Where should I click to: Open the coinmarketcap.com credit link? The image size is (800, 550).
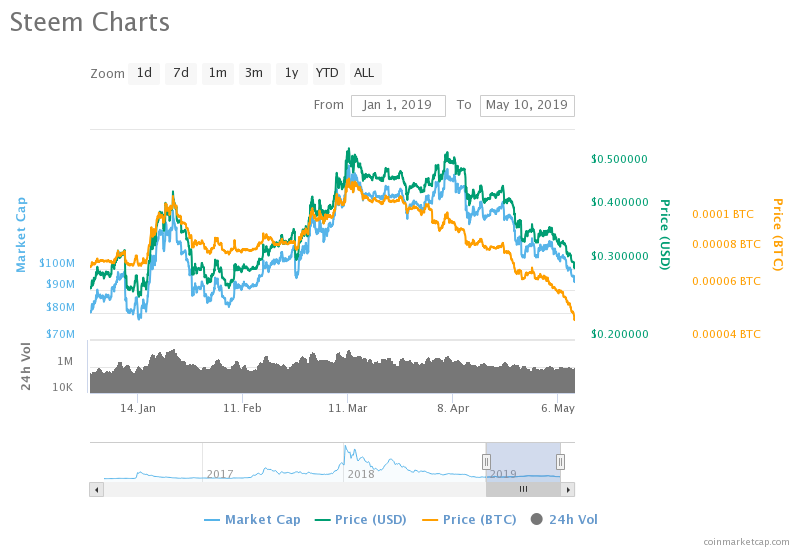click(x=746, y=542)
